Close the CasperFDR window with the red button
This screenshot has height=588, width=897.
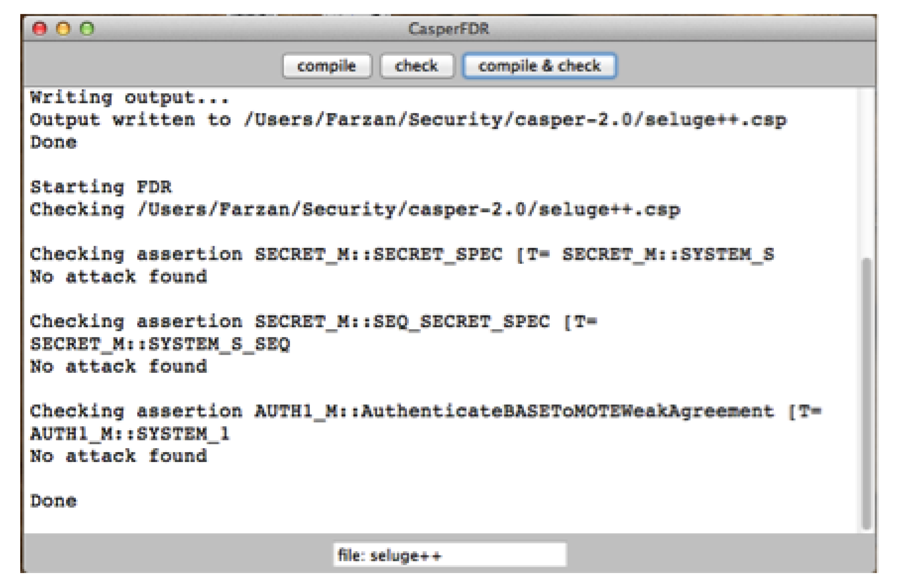click(40, 29)
